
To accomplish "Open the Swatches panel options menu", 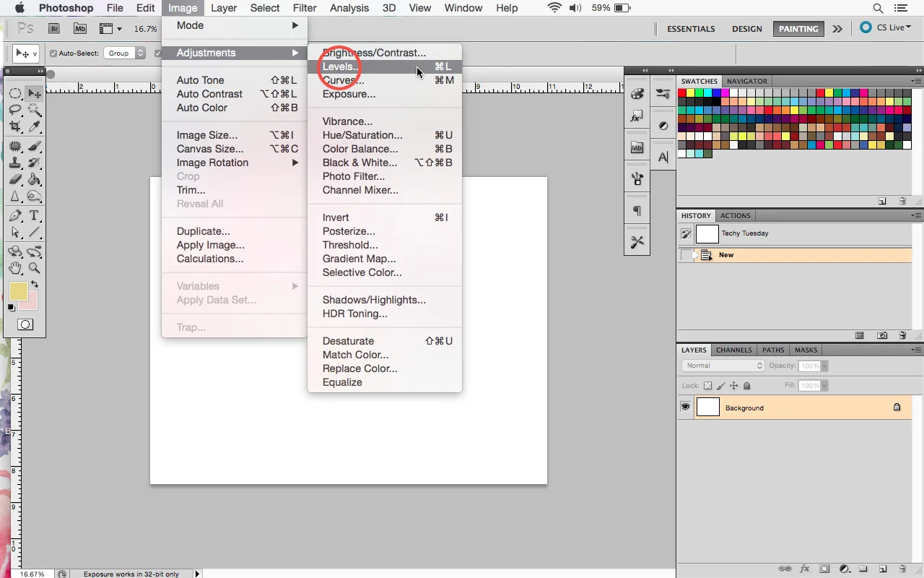I will (x=916, y=81).
